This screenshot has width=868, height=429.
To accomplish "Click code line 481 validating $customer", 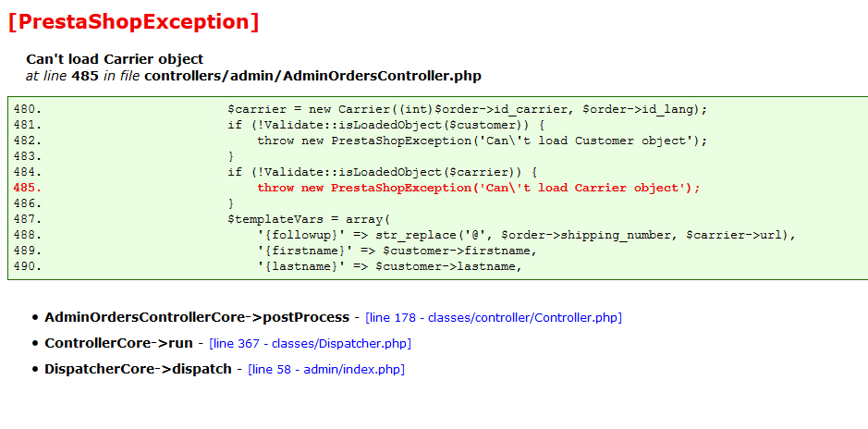I will point(386,125).
